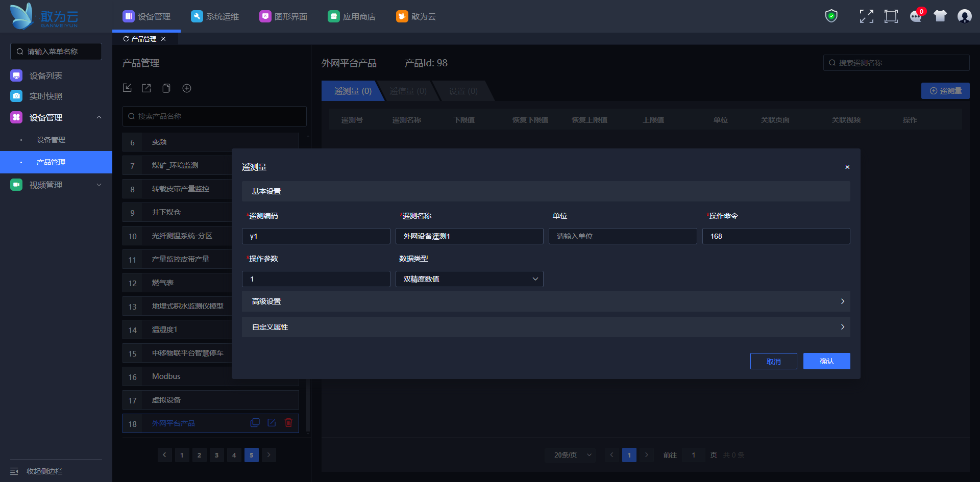Screen dimensions: 980x482
Task: Enter fullscreen with the expand arrows icon
Action: tap(866, 16)
